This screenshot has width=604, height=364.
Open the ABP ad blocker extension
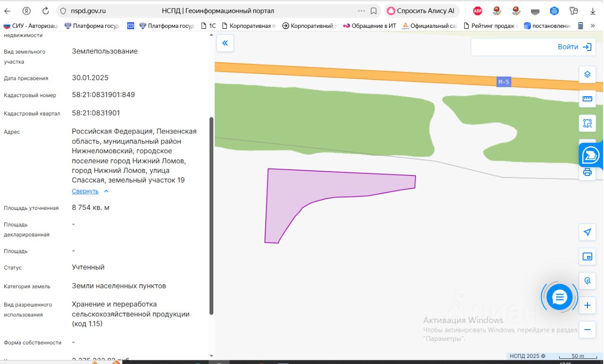478,11
